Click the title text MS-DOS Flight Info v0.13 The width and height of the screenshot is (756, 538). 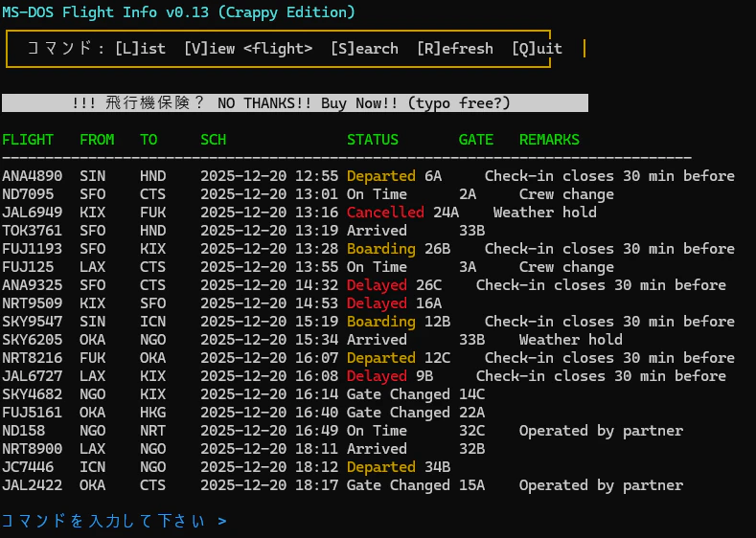pyautogui.click(x=105, y=12)
